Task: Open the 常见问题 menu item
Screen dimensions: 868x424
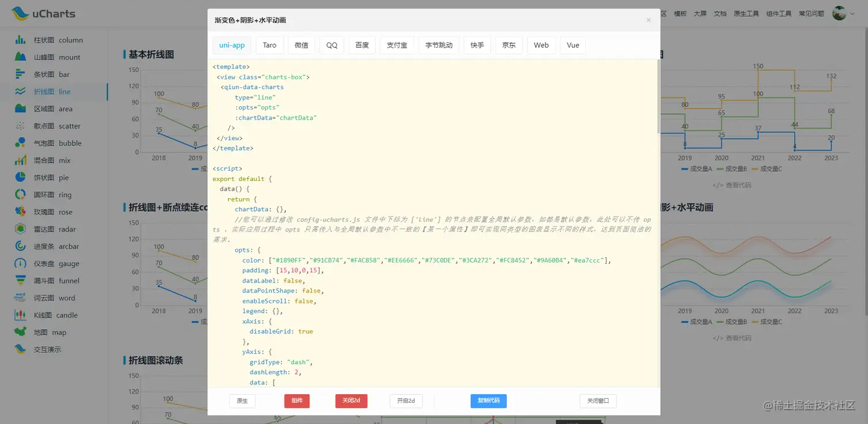Action: [812, 14]
